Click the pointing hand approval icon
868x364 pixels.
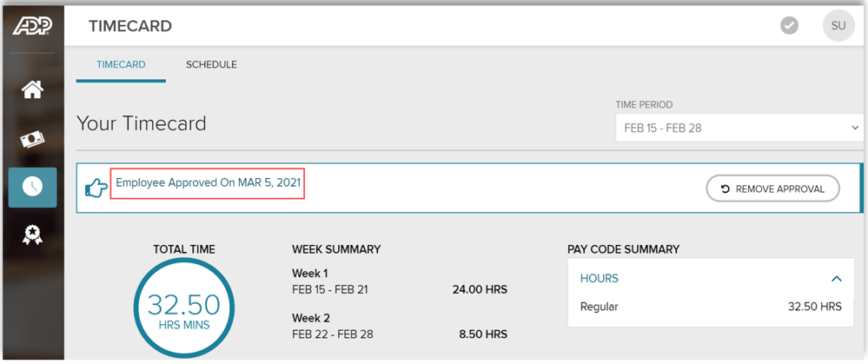[x=96, y=188]
